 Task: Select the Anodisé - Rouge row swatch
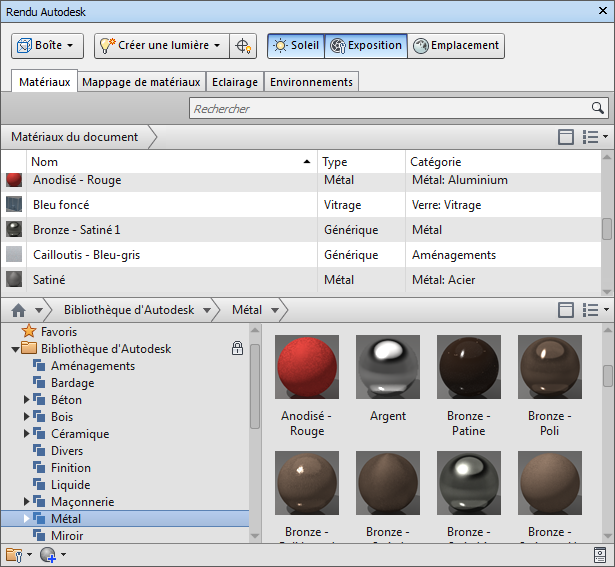point(14,180)
